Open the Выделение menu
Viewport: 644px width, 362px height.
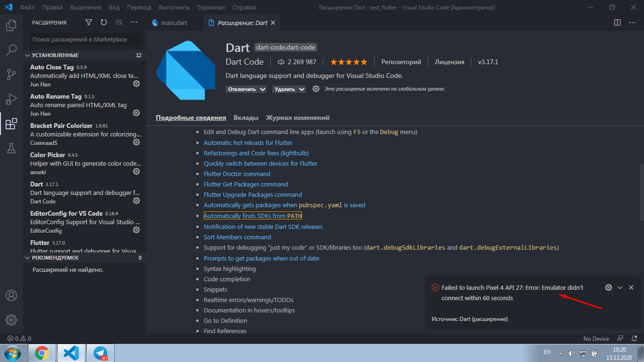[x=85, y=7]
